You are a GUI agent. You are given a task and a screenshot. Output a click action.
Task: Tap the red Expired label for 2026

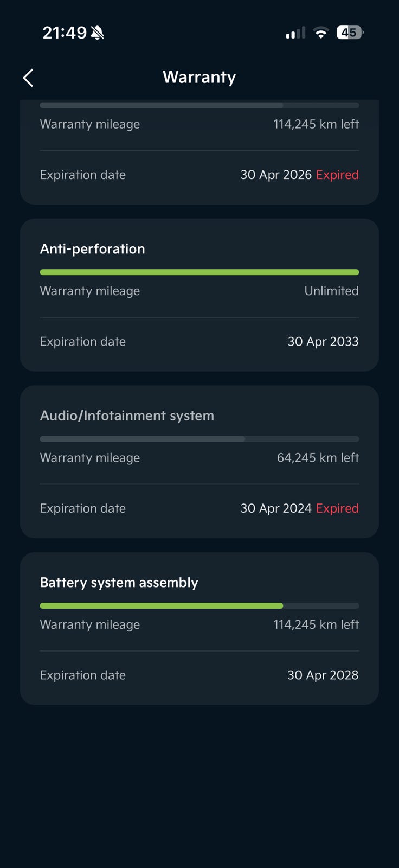337,175
